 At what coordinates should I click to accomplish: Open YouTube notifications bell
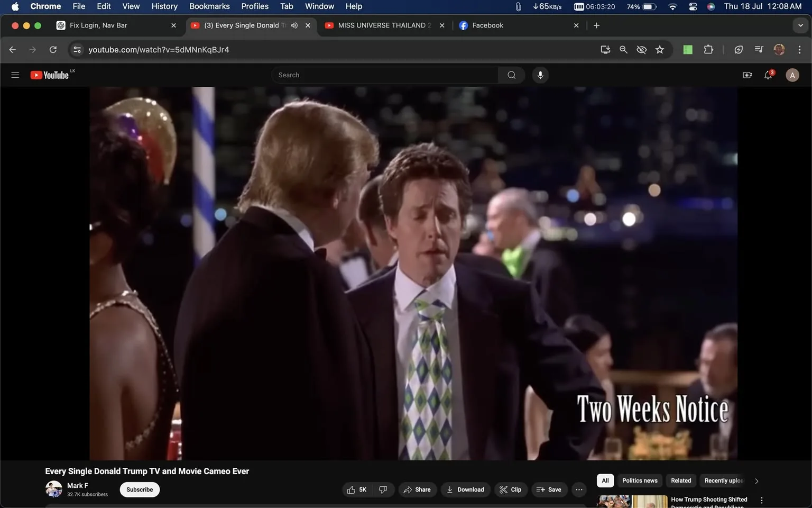768,75
